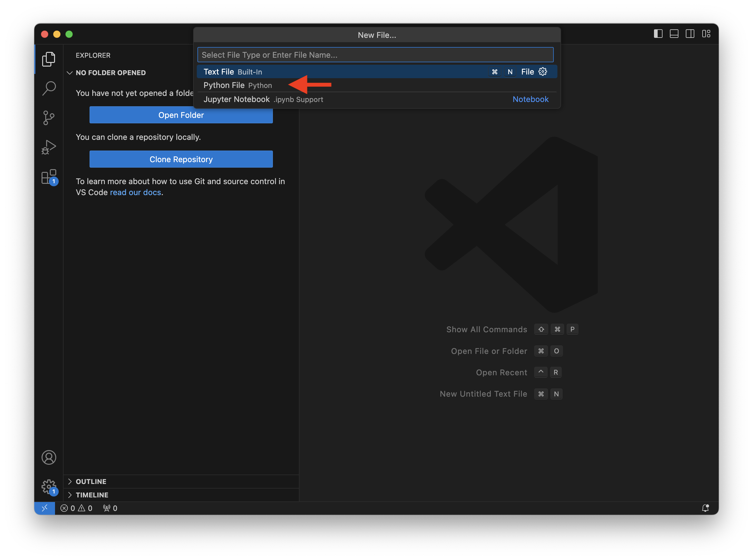This screenshot has height=560, width=753.
Task: Click the Open Folder button
Action: point(181,115)
